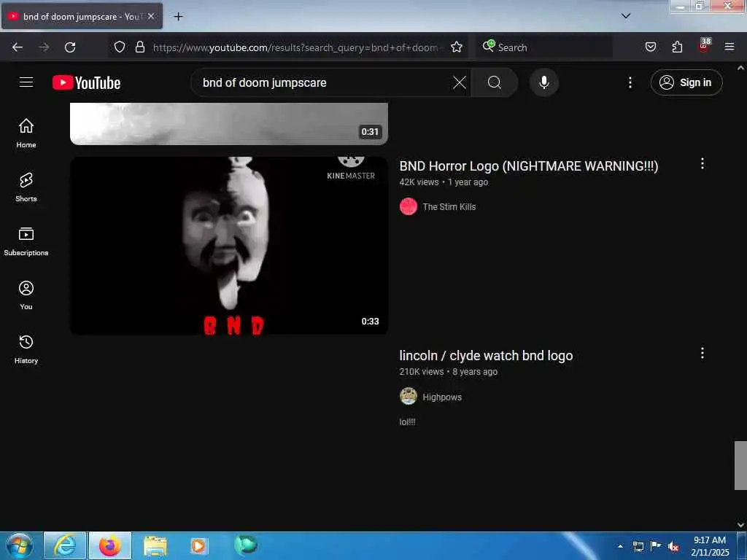Viewport: 747px width, 560px height.
Task: Open options menu for BND Horror Logo video
Action: 702,164
